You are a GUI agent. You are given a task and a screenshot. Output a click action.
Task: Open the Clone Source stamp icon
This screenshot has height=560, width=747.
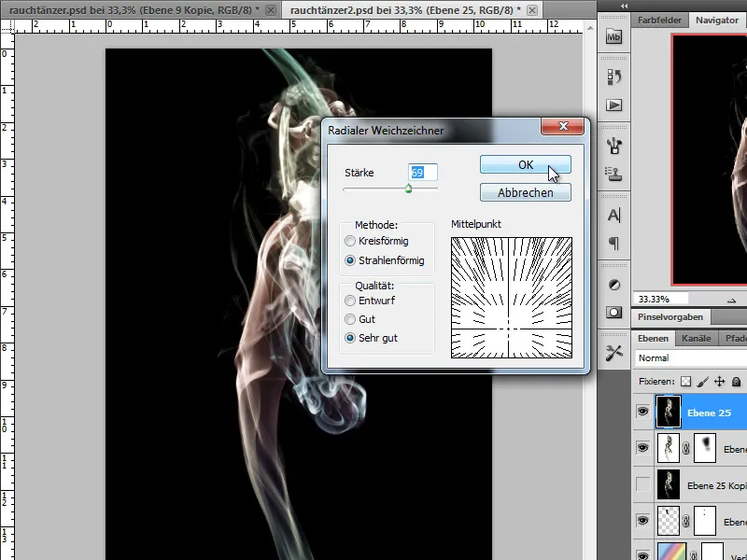[x=613, y=175]
